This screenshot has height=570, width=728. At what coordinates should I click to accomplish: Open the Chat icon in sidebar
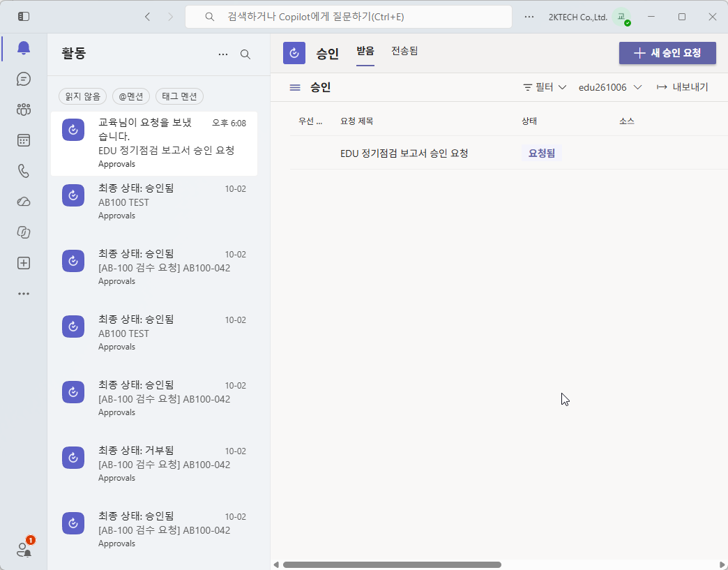pos(24,79)
